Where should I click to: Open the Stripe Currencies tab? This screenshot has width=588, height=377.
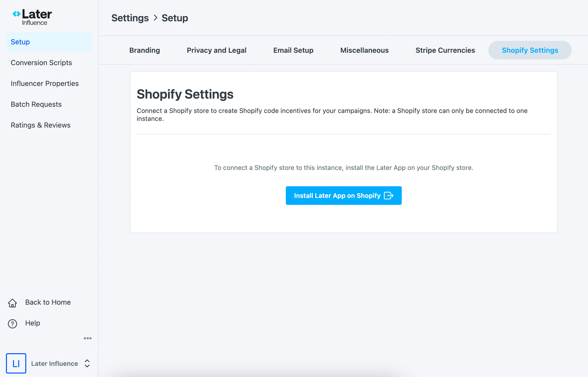point(445,50)
